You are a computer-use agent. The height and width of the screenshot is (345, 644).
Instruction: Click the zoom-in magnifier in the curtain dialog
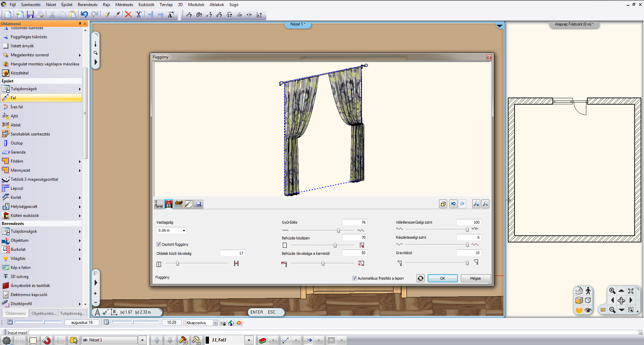[x=476, y=204]
